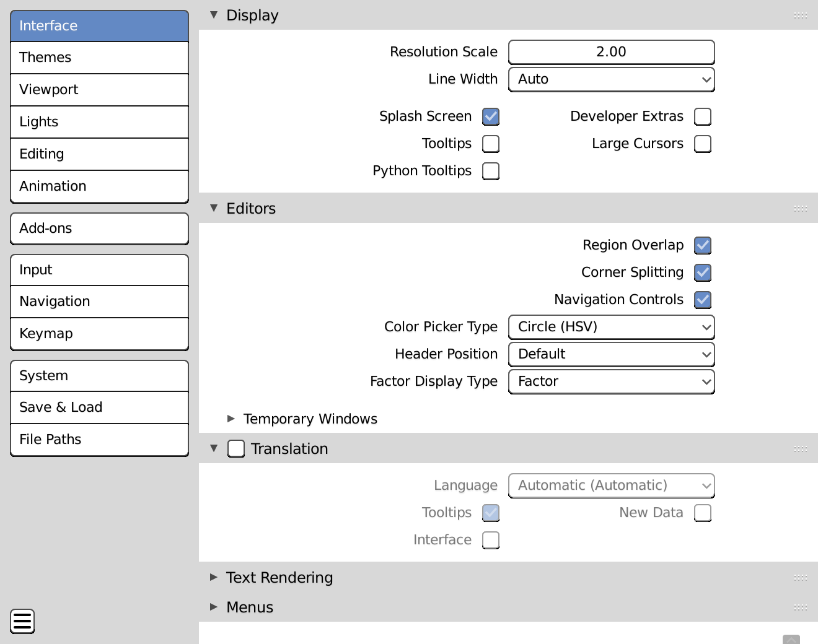Click the Resolution Scale value field

point(612,52)
